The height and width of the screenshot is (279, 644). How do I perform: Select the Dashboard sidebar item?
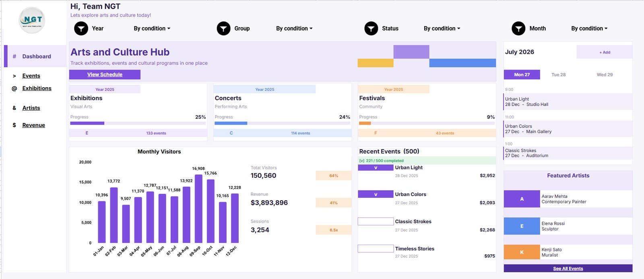35,56
